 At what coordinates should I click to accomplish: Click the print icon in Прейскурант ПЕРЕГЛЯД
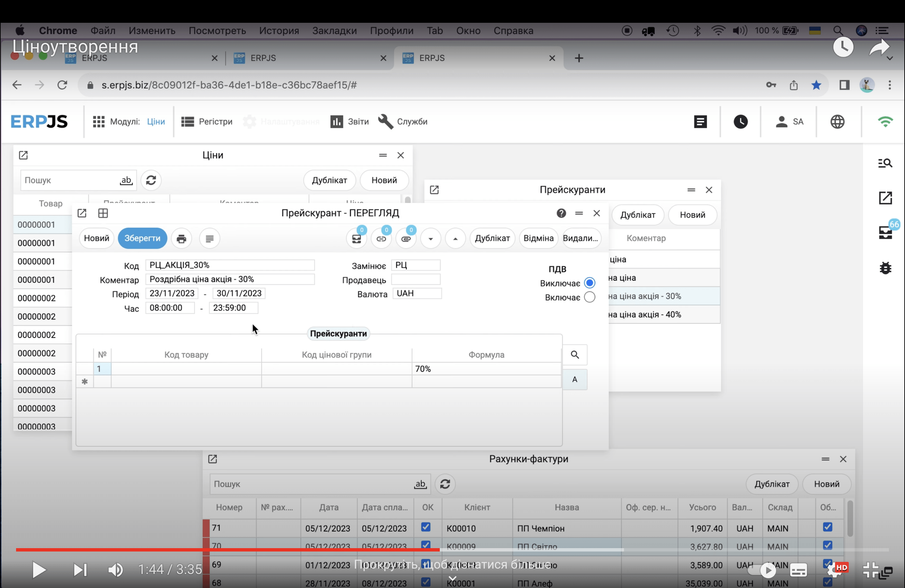181,238
